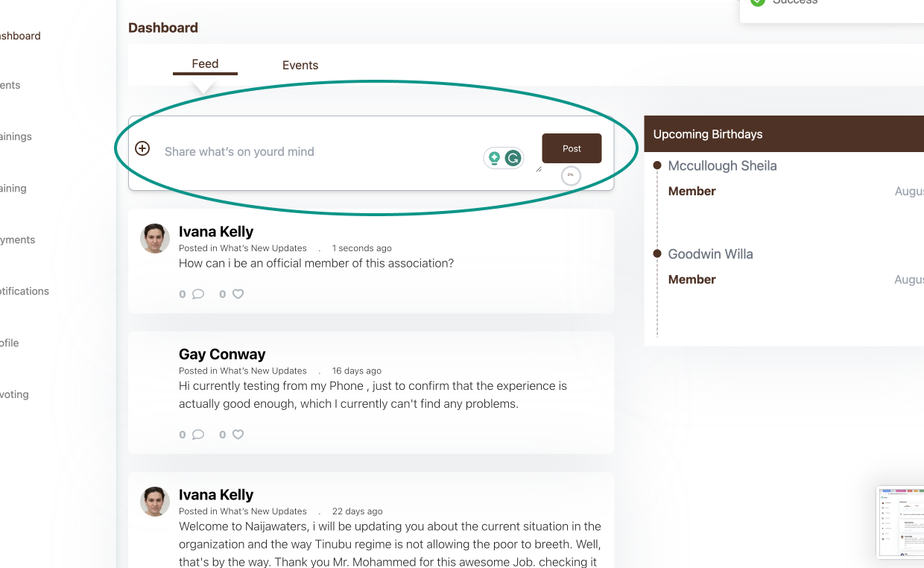Open comments on Gay Conway's post
The height and width of the screenshot is (568, 924).
[x=197, y=435]
